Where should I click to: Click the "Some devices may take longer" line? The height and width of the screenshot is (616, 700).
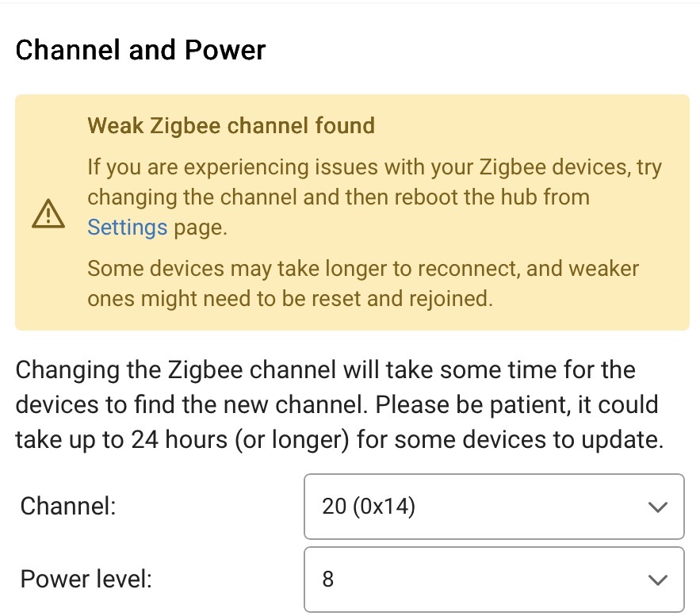(x=363, y=268)
